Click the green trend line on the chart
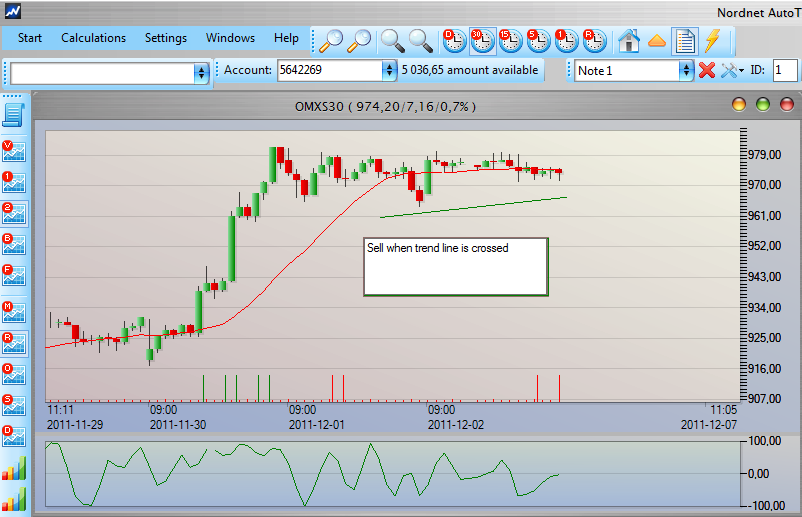This screenshot has height=517, width=802. pos(472,207)
